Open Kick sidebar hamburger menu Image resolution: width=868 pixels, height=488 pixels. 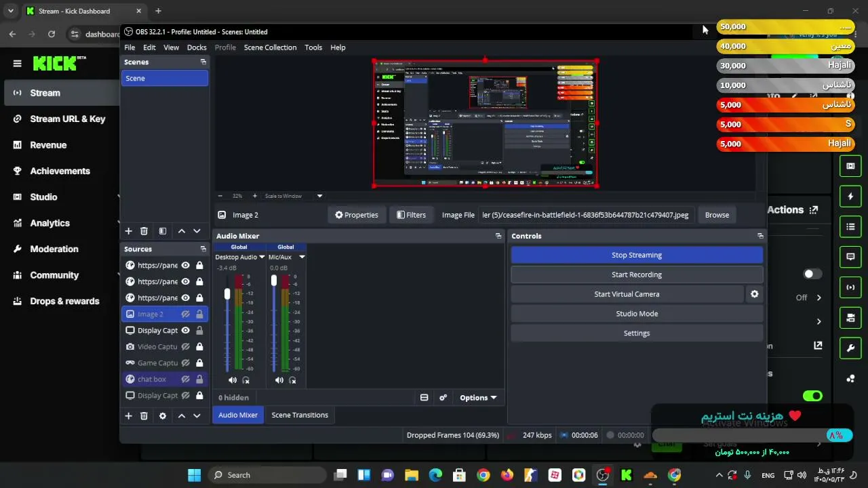(17, 64)
